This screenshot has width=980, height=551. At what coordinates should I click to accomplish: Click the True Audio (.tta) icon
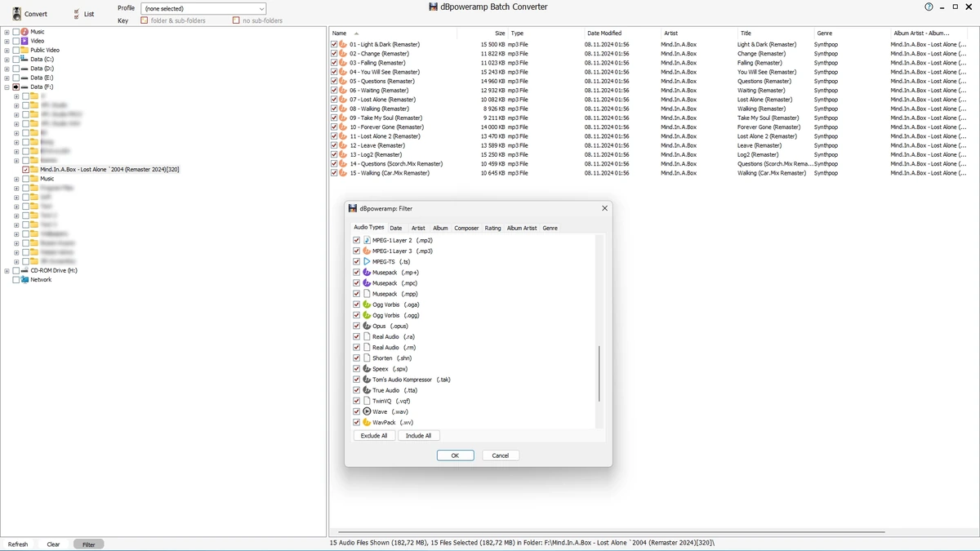(367, 390)
